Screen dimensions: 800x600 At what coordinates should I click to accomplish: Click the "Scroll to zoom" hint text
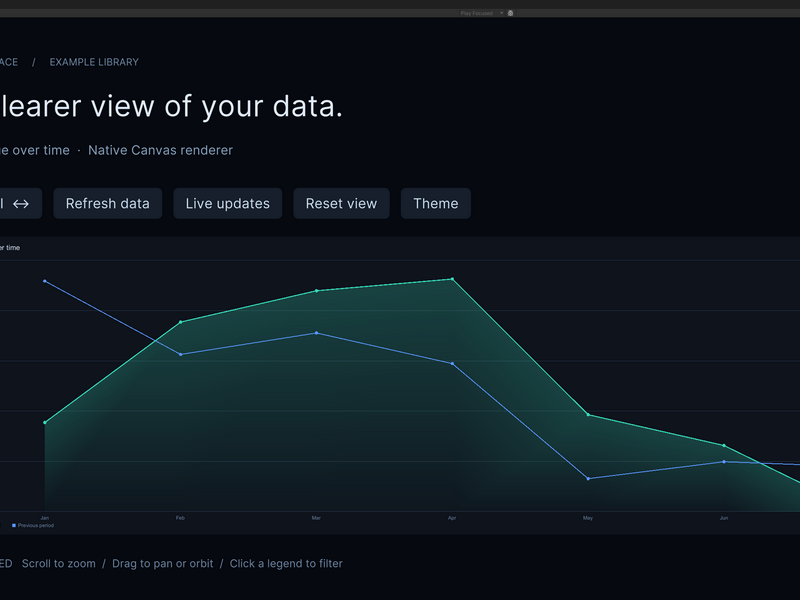59,563
